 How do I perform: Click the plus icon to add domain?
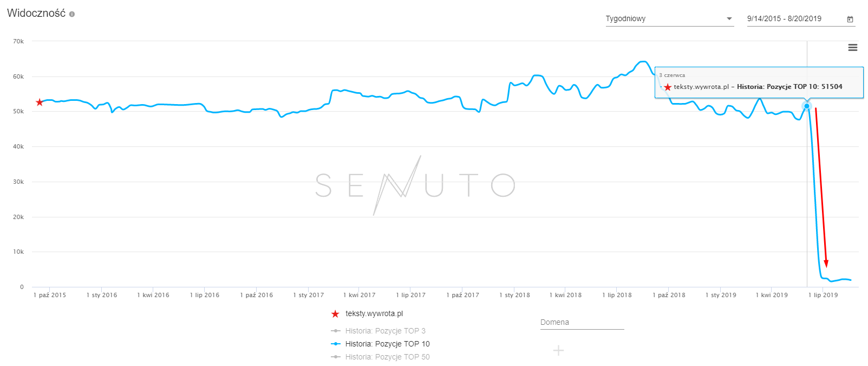[558, 350]
